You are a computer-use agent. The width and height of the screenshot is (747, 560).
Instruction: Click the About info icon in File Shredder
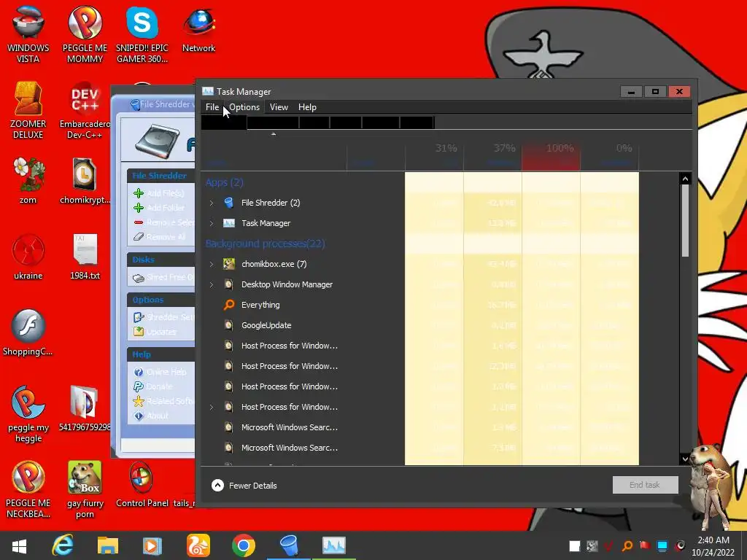click(139, 416)
